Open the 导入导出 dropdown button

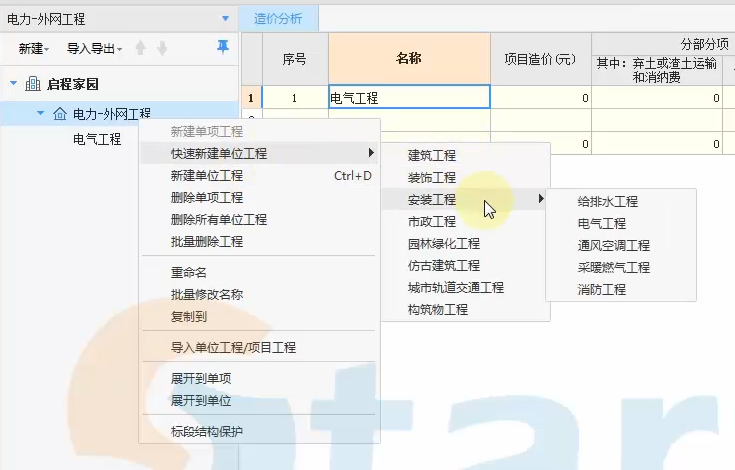point(94,48)
